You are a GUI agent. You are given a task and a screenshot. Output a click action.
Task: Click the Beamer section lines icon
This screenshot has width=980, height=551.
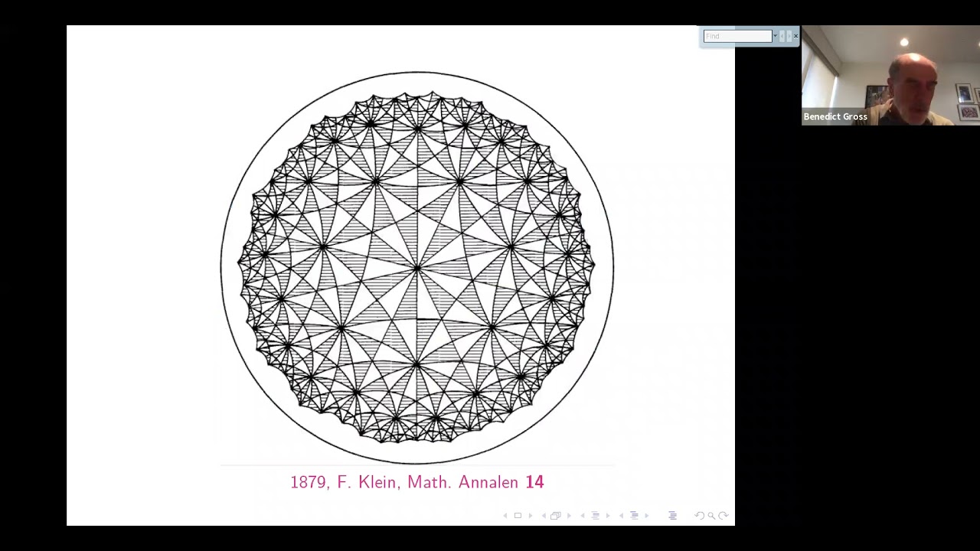pyautogui.click(x=634, y=515)
